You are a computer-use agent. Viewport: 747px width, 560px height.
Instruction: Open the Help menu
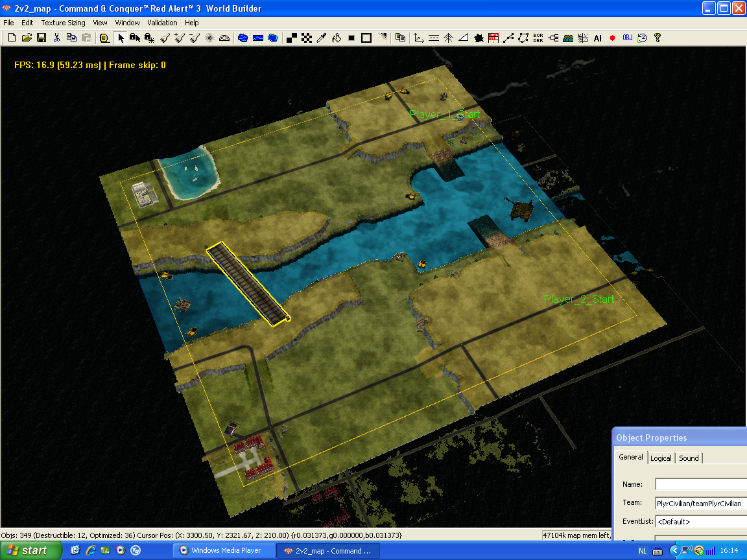pos(191,23)
